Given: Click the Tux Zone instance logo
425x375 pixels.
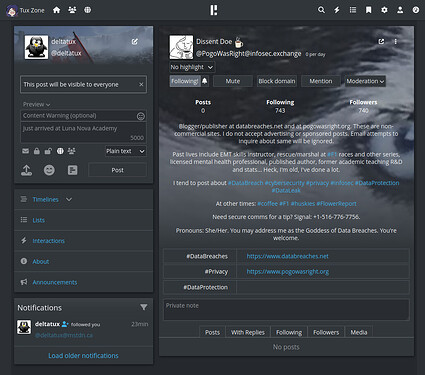Looking at the screenshot, I should [x=12, y=11].
